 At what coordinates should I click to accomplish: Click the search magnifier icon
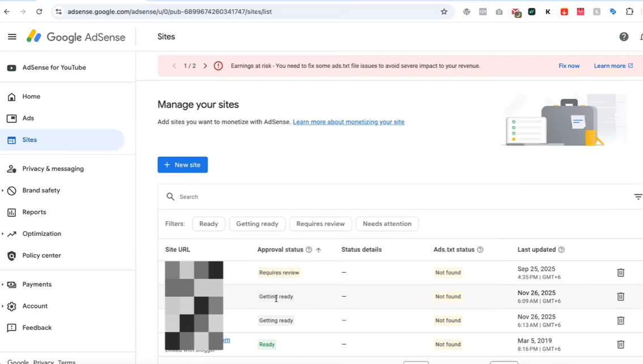point(170,197)
